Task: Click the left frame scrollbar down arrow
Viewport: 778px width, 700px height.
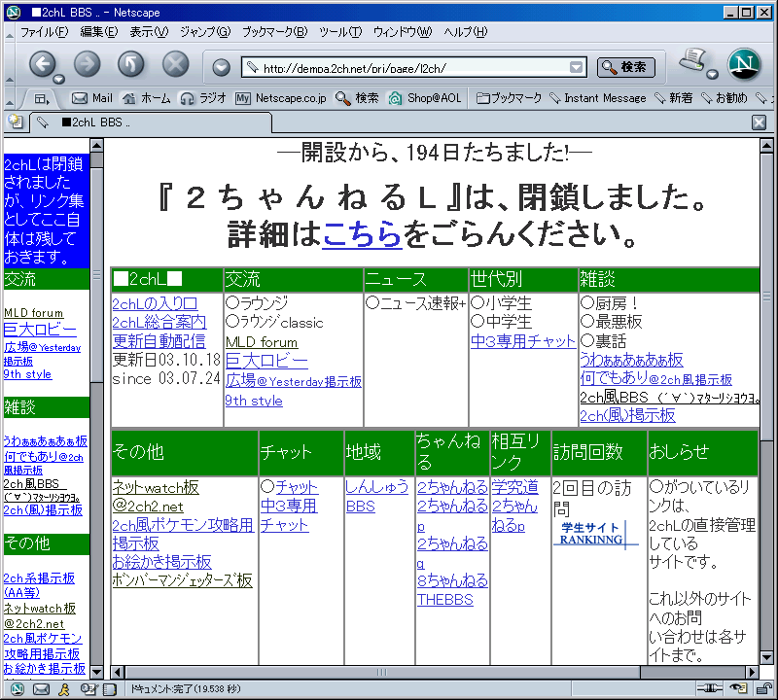Action: click(96, 672)
